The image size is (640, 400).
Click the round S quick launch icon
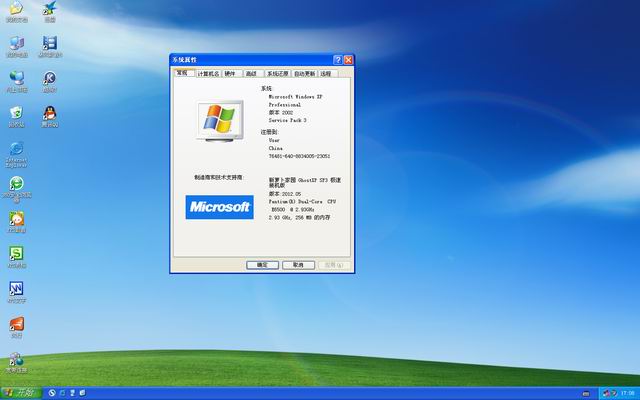click(52, 393)
